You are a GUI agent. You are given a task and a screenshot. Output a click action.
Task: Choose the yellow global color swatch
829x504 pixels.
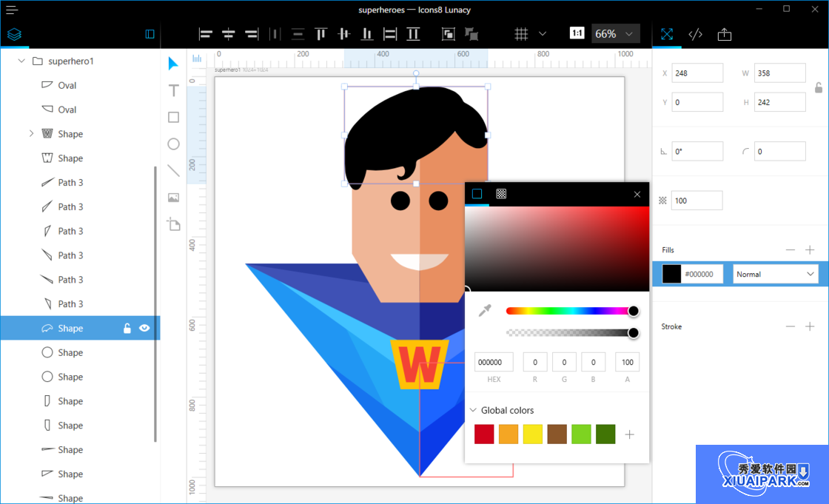tap(532, 434)
